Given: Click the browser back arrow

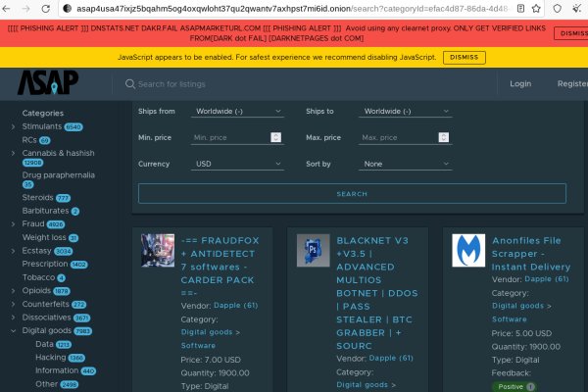Looking at the screenshot, I should coord(7,8).
